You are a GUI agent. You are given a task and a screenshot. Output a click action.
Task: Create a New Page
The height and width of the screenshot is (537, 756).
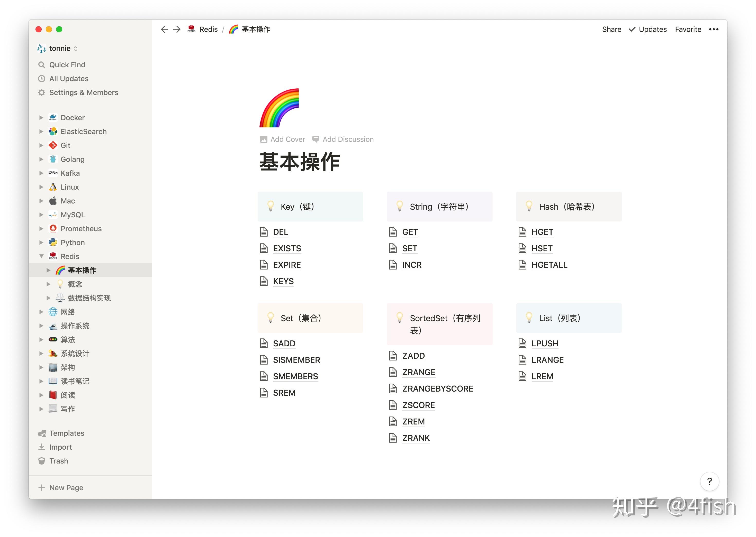point(66,487)
